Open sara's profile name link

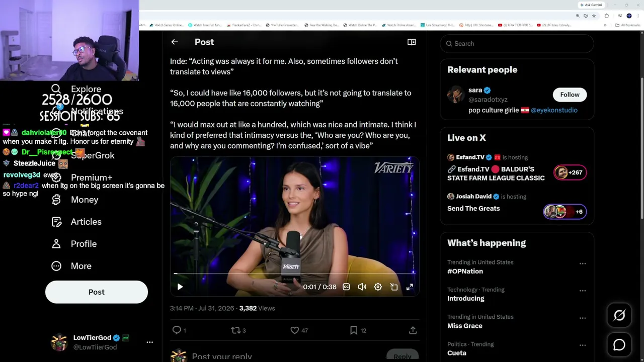(475, 90)
